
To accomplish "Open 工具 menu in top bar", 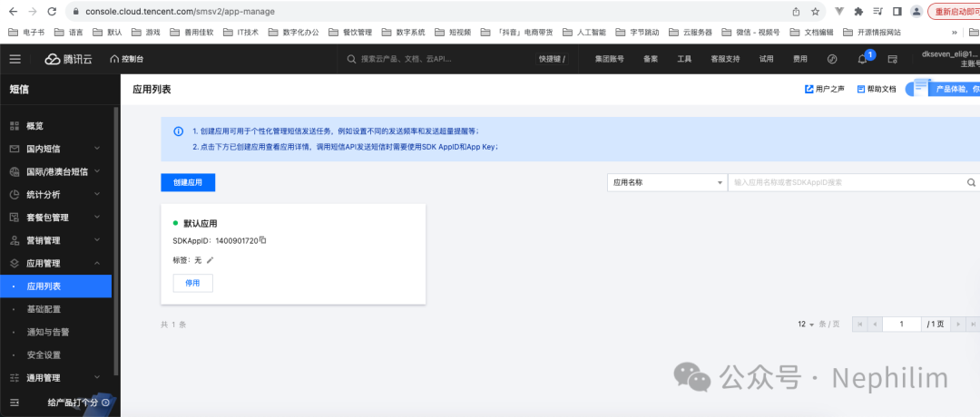I will coord(684,59).
